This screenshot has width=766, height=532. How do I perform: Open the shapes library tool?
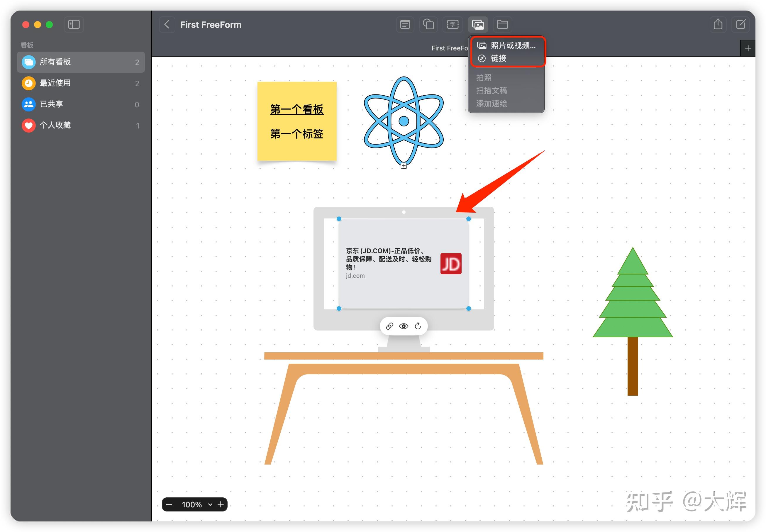point(428,24)
